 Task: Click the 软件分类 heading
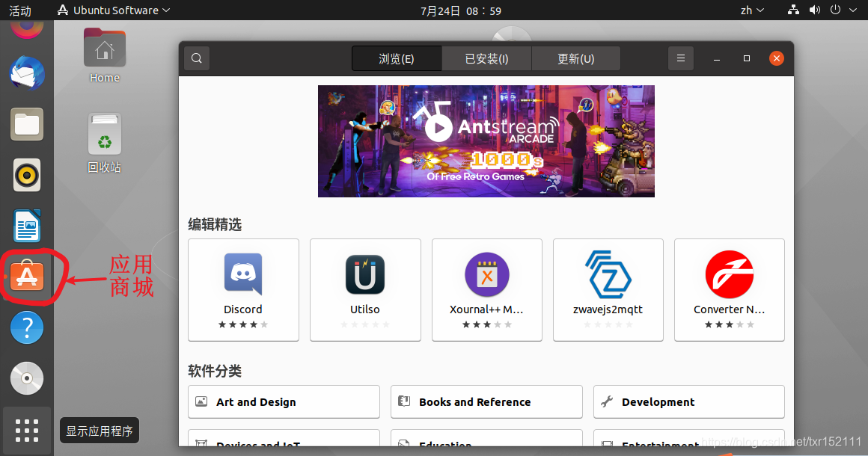(x=215, y=371)
